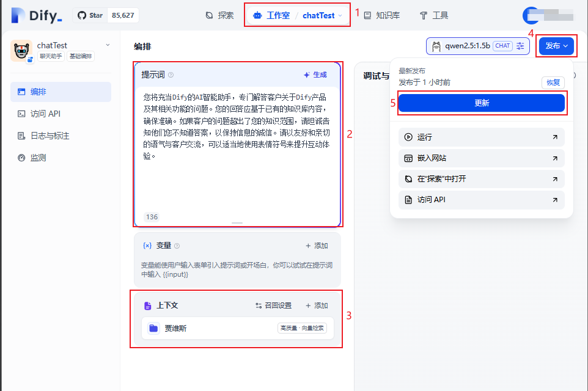This screenshot has height=391, width=588.
Task: Select 编排 in the sidebar
Action: [61, 92]
